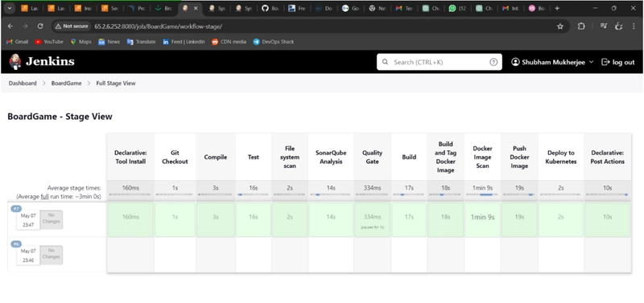Open the YouTube bookmark
The width and height of the screenshot is (644, 303).
49,42
